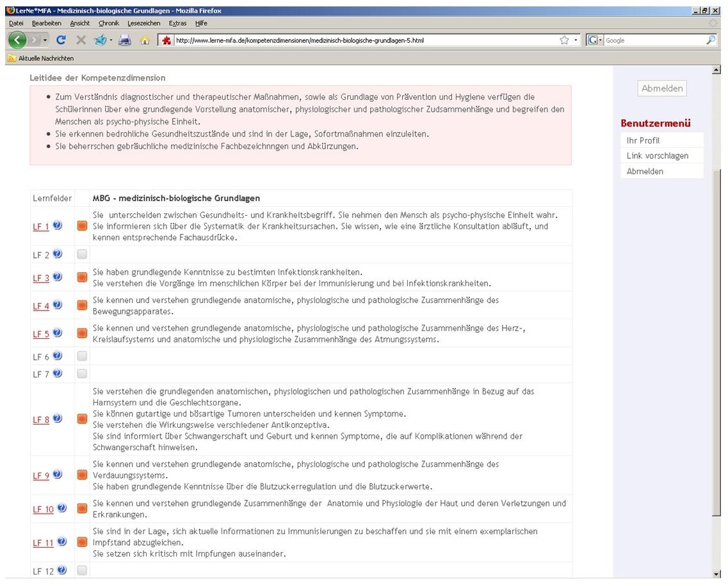
Task: Open the Google search engine selector
Action: [x=594, y=40]
